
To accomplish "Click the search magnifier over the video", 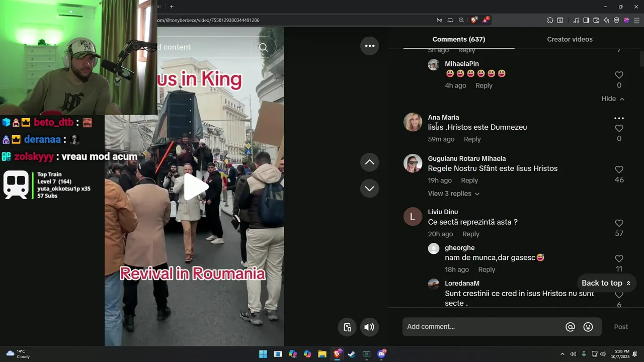I will 264,47.
